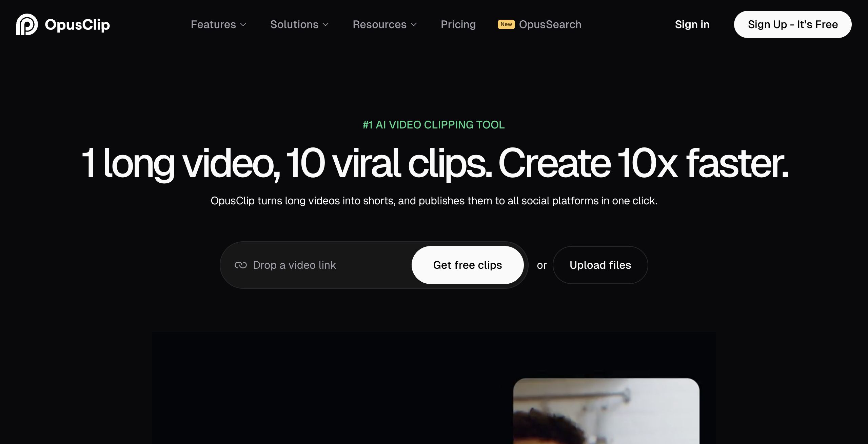Open OpusSearch from the navigation
Viewport: 868px width, 444px height.
coord(550,24)
